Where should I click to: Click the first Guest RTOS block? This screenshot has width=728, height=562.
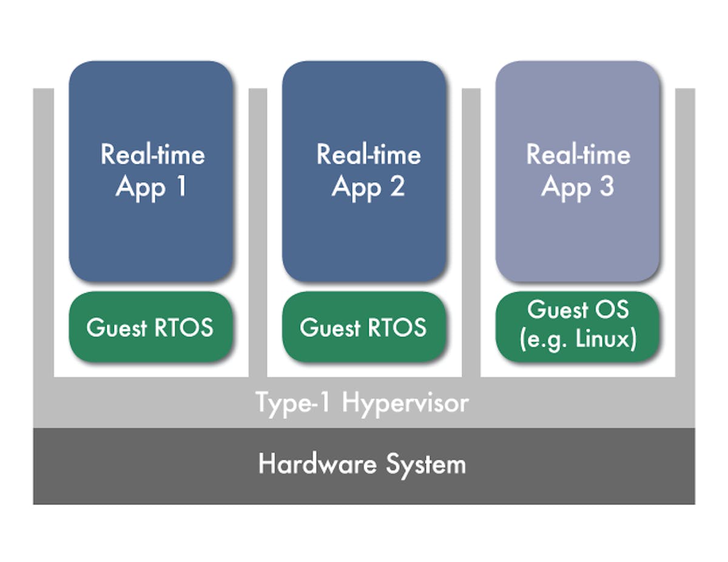click(x=152, y=329)
